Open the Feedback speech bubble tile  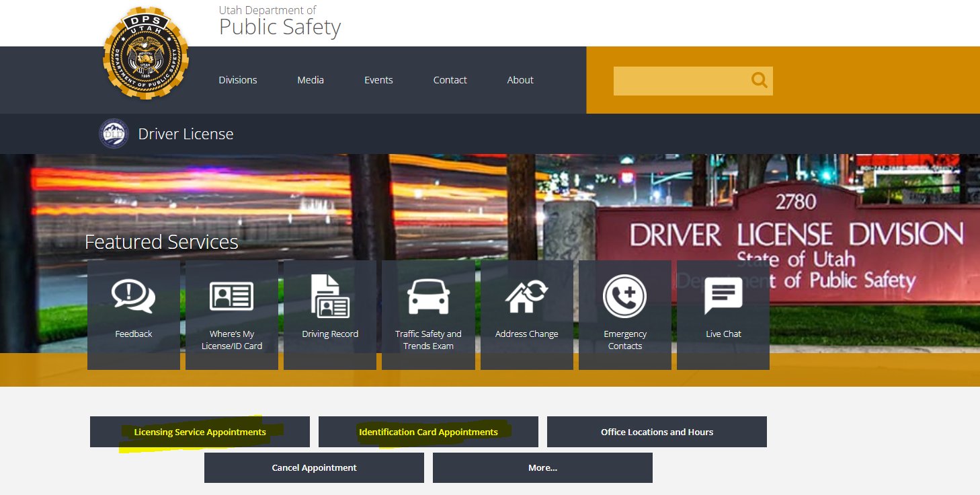tap(134, 315)
